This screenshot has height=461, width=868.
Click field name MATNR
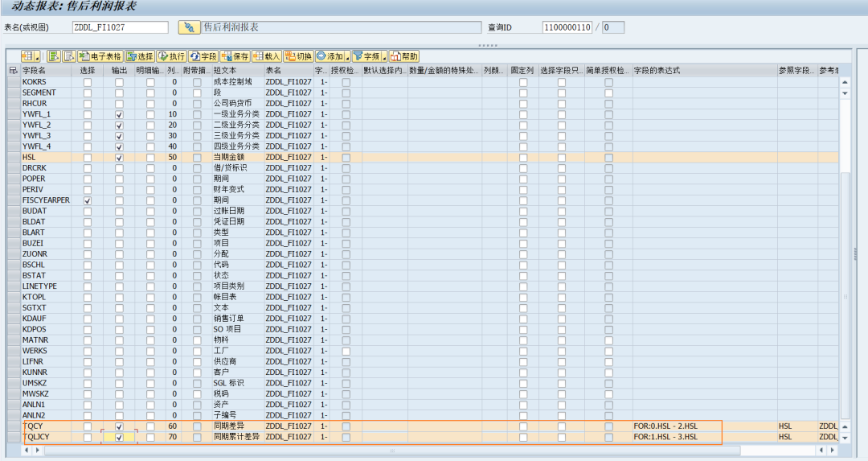(35, 340)
